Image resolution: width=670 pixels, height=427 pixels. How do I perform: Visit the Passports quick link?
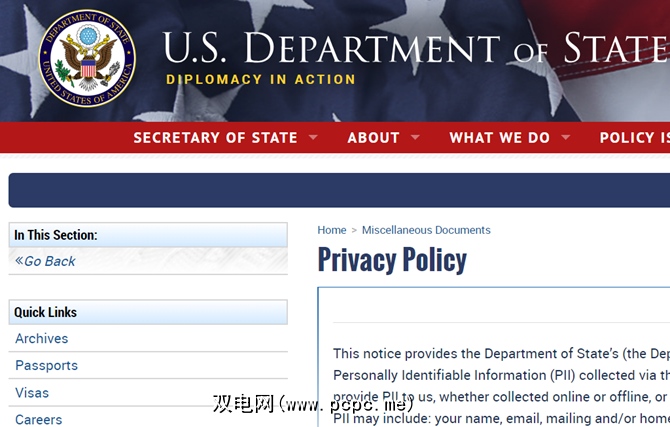click(46, 366)
